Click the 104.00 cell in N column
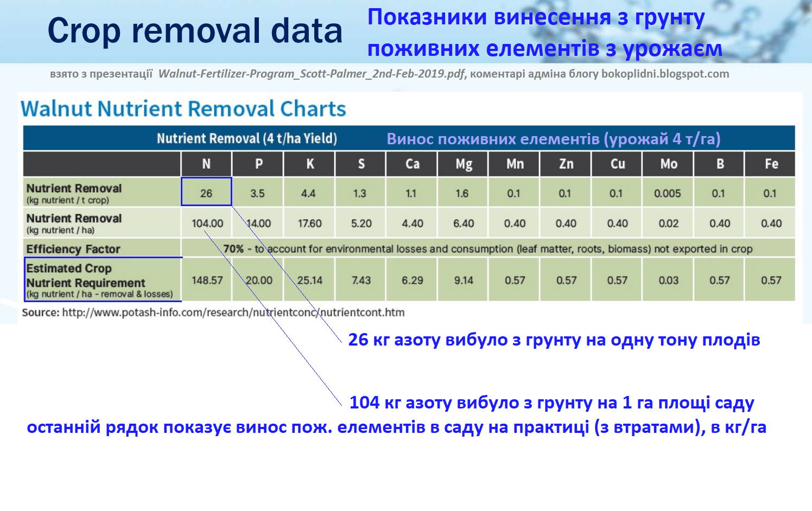Viewport: 812px width, 511px height. 206,223
